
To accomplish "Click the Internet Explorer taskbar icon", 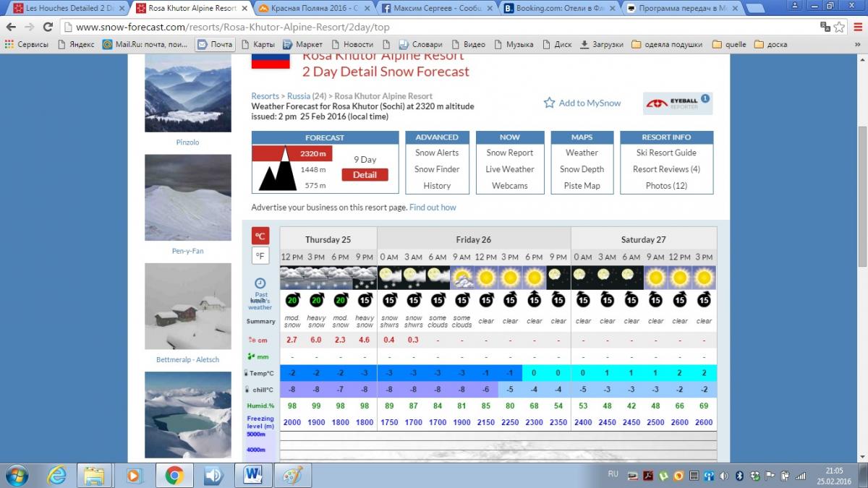I will click(x=56, y=475).
